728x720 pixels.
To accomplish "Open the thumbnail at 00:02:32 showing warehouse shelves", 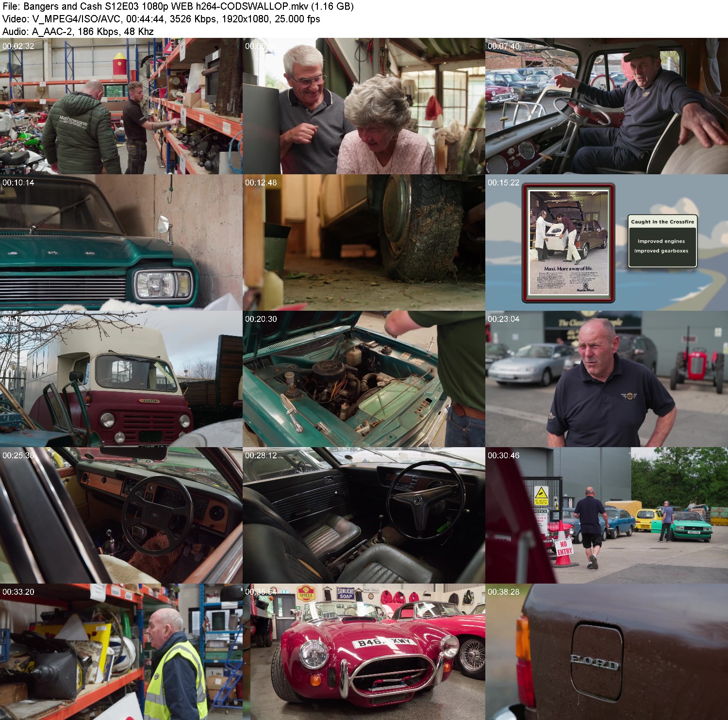I will (121, 106).
